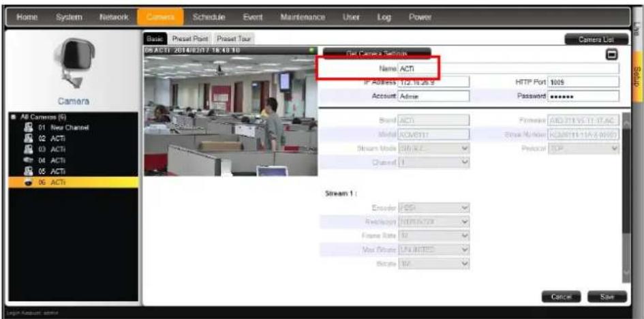Open the Stream Mode dropdown
The width and height of the screenshot is (644, 319).
click(x=433, y=148)
